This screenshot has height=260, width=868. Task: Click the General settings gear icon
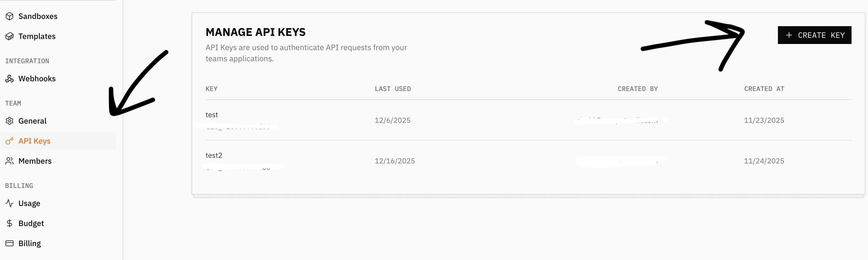(10, 121)
